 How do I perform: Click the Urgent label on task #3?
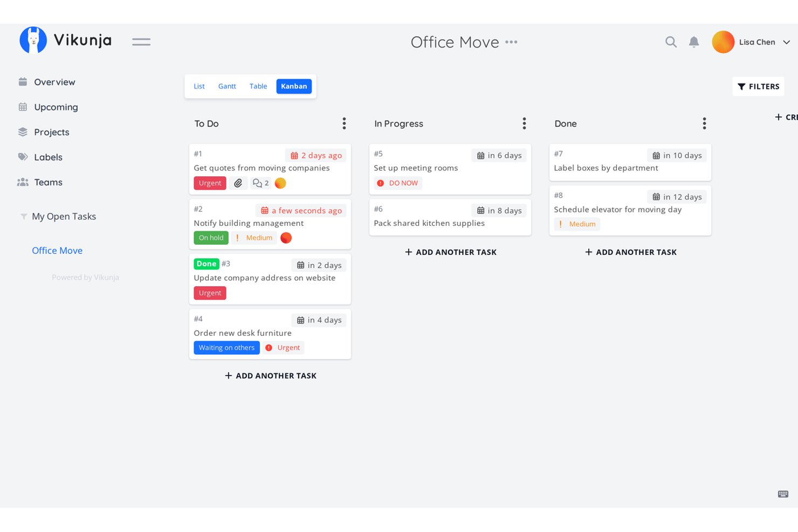point(210,293)
